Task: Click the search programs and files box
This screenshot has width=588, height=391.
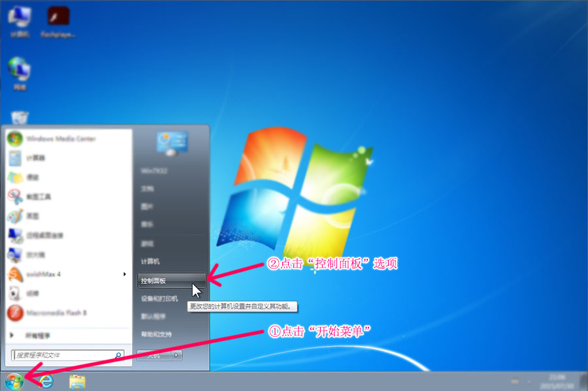Action: (68, 355)
